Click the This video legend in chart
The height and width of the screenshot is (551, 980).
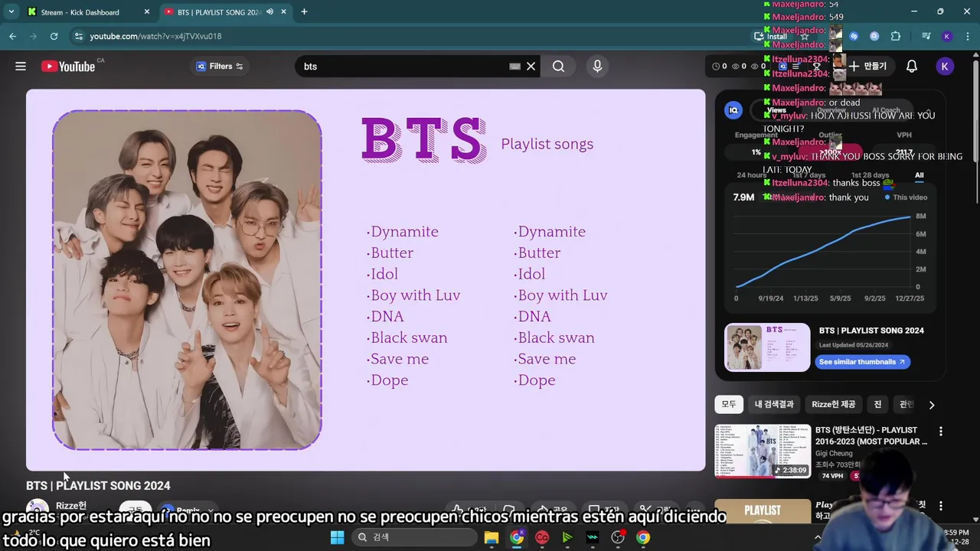[x=906, y=197]
